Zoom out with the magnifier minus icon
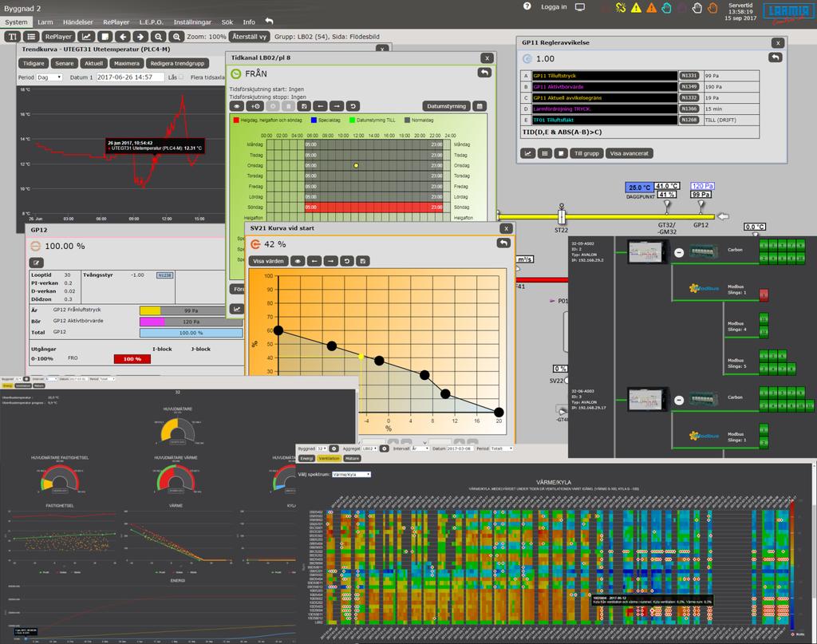This screenshot has width=817, height=644. 159,37
